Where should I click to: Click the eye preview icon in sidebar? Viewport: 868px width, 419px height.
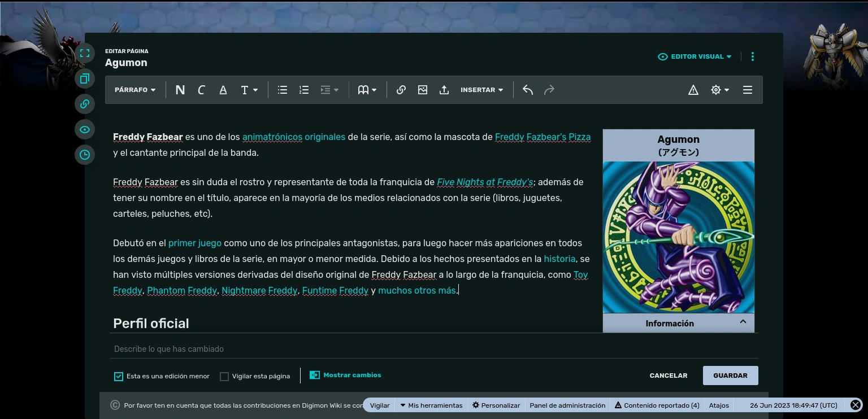(x=85, y=129)
